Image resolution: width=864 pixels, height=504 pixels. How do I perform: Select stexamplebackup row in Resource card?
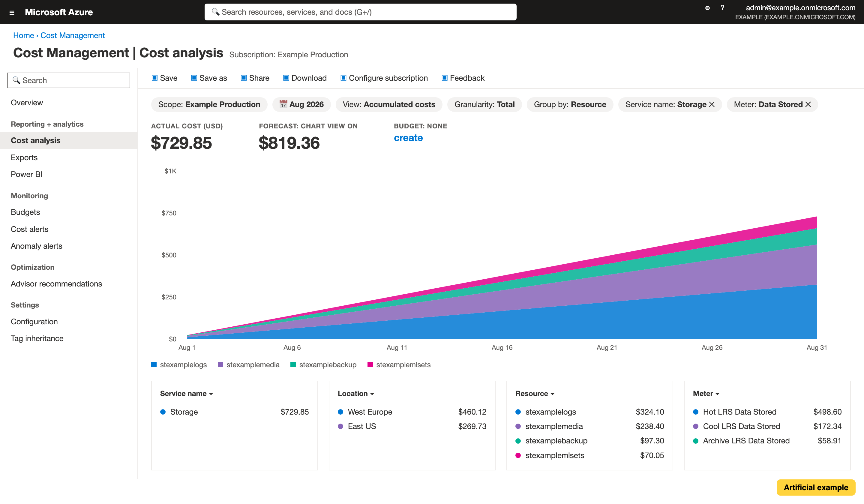click(589, 441)
